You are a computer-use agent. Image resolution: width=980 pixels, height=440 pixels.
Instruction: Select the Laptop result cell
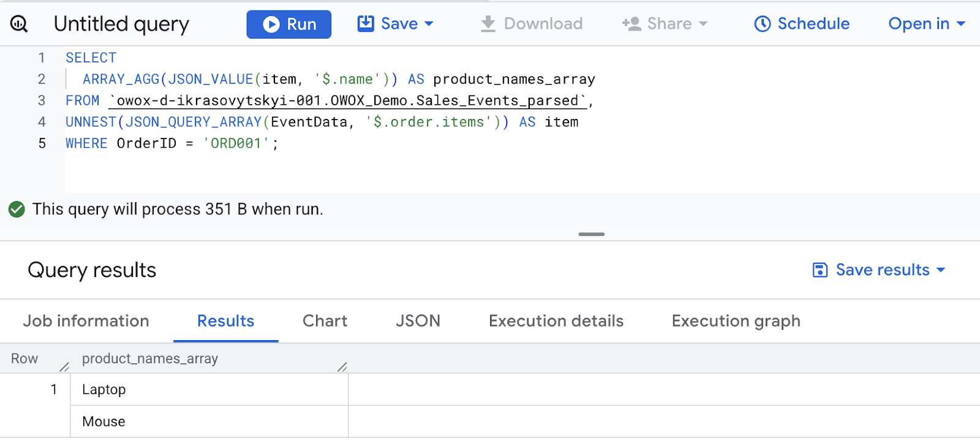209,389
